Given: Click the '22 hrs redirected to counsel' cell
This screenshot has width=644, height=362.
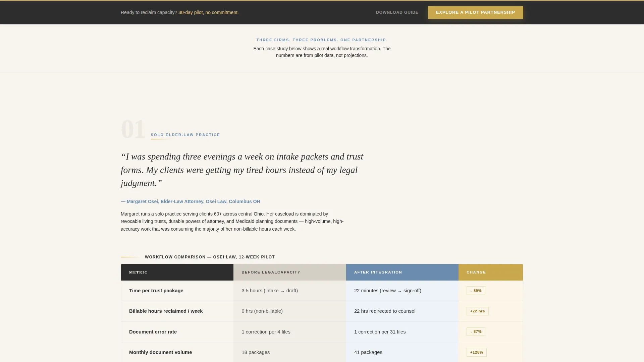Looking at the screenshot, I should pos(402,311).
